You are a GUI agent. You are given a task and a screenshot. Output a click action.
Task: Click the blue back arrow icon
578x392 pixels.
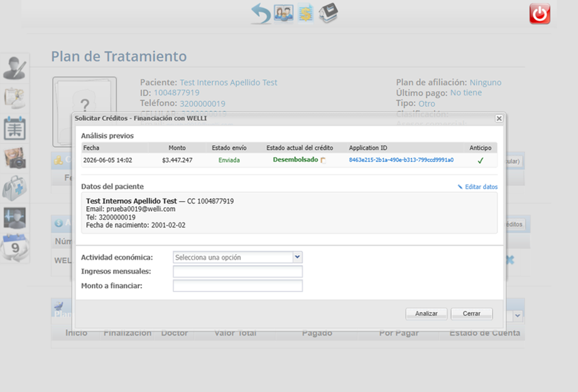click(x=261, y=14)
